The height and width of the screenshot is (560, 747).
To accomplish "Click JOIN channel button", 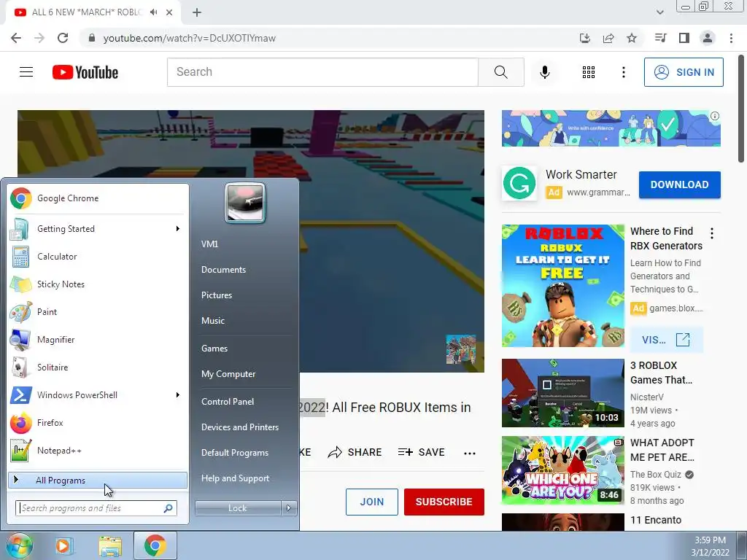I will pos(371,502).
